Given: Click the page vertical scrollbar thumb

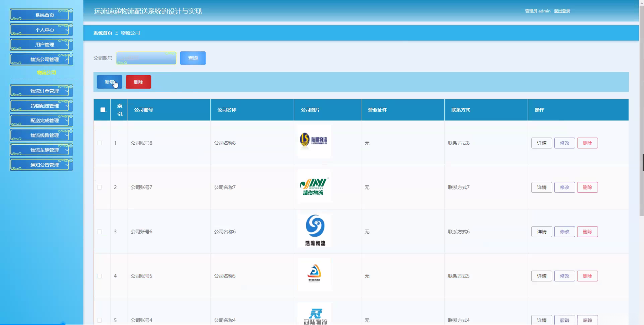Looking at the screenshot, I should point(642,110).
